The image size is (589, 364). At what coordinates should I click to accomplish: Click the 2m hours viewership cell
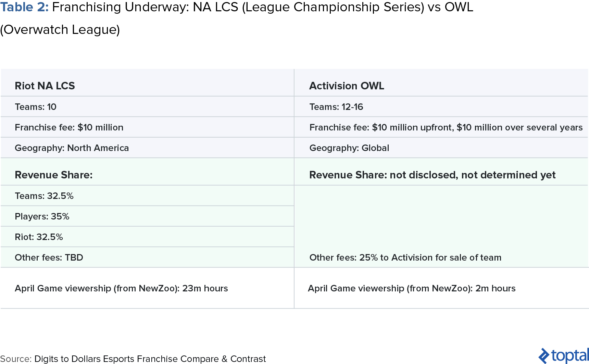(x=441, y=288)
